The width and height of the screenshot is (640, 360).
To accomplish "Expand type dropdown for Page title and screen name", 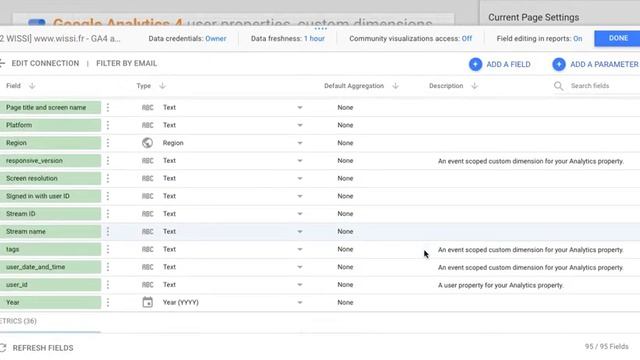I will tap(300, 108).
